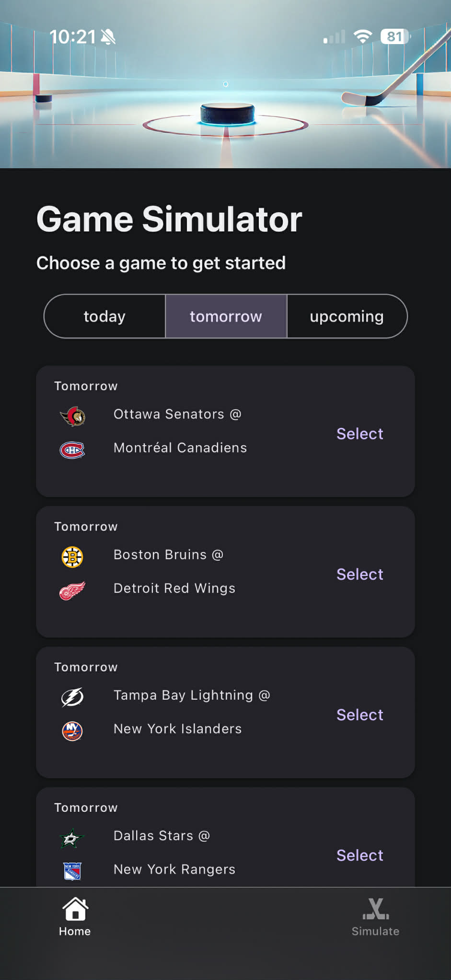
Task: Tap the Boston Bruins team logo
Action: click(x=72, y=557)
